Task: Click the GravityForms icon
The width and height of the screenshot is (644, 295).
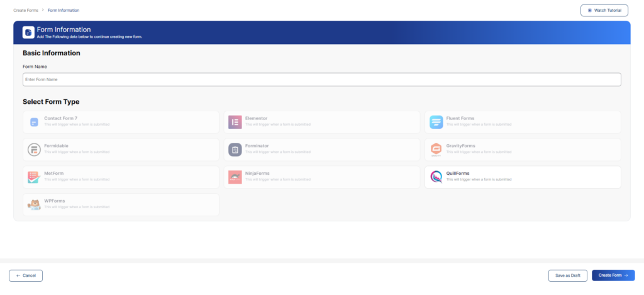Action: pyautogui.click(x=436, y=150)
